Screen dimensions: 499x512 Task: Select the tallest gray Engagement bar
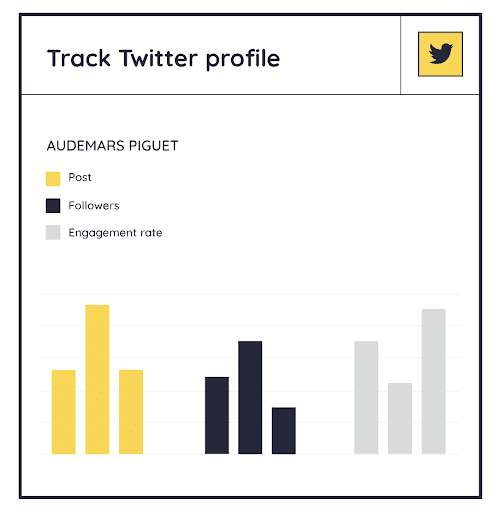[434, 381]
